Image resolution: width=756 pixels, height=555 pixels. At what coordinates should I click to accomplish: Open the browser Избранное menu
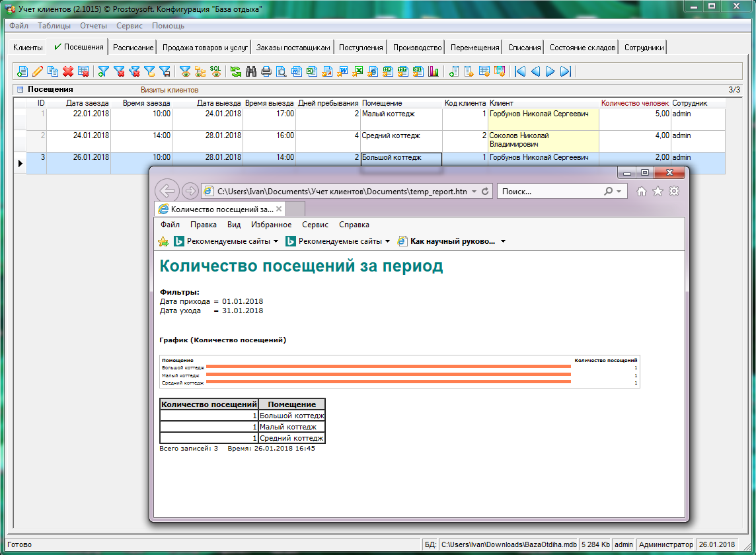click(x=271, y=225)
